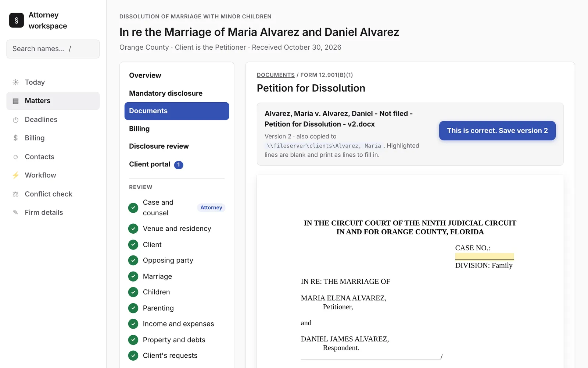Click the Deadlines clock icon
The height and width of the screenshot is (368, 588).
pyautogui.click(x=15, y=120)
